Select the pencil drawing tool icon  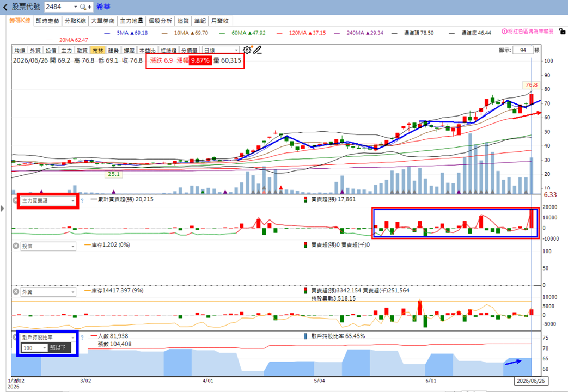click(x=258, y=50)
